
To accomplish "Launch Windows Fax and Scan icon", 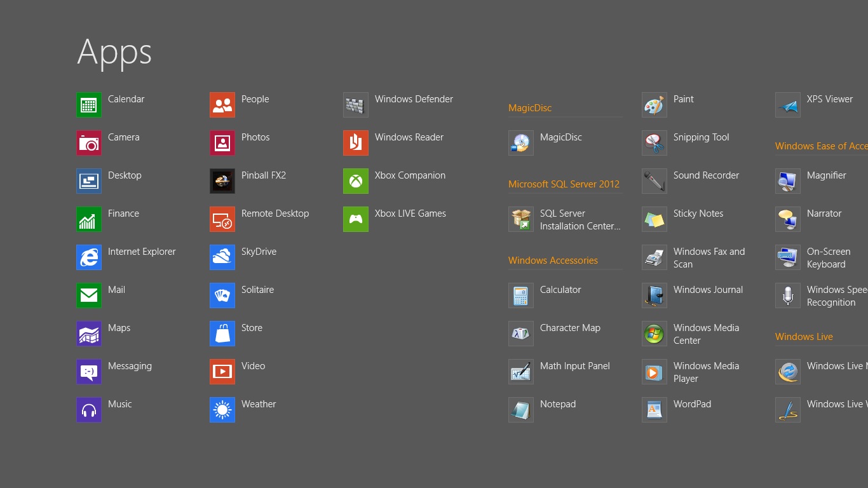I will click(654, 257).
